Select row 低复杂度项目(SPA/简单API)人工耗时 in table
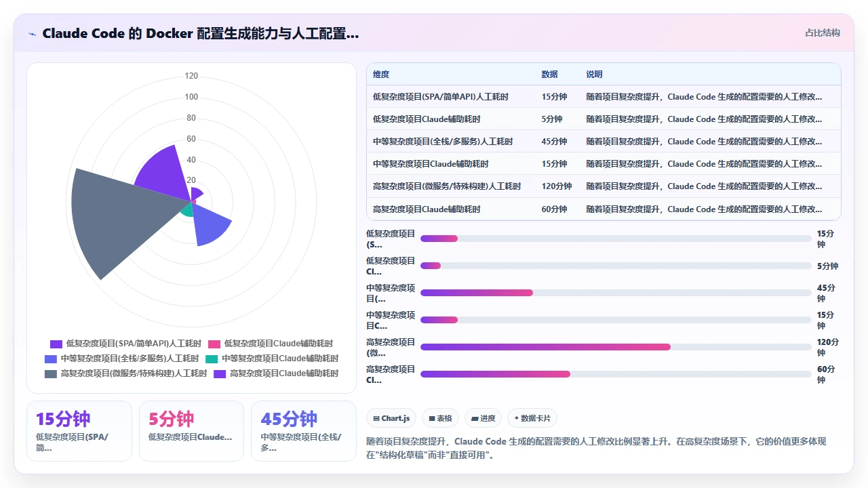Screen dimensions: 868x488 [604, 97]
